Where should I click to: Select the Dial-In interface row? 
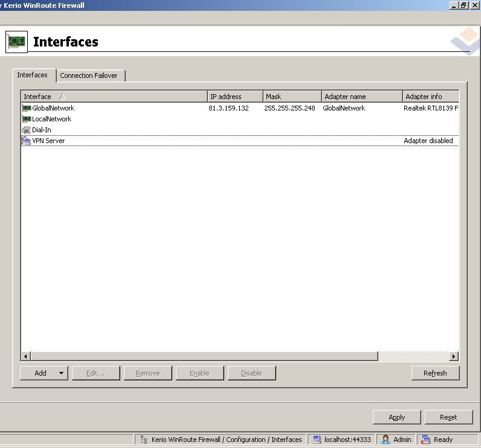tap(240, 130)
